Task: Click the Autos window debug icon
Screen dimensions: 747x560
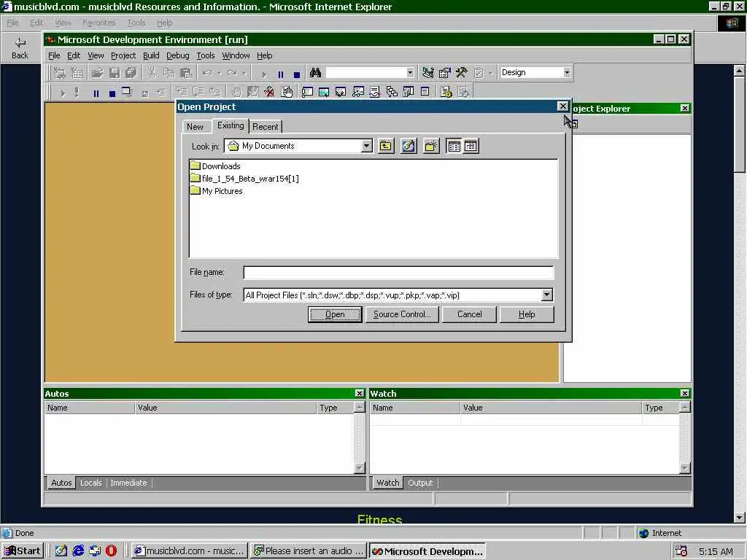Action: [x=324, y=92]
